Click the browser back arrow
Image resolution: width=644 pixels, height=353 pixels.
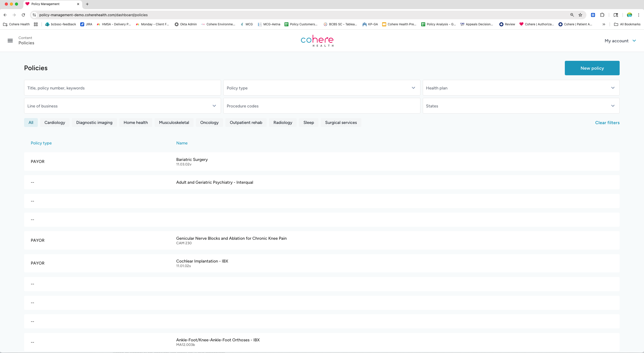click(5, 15)
